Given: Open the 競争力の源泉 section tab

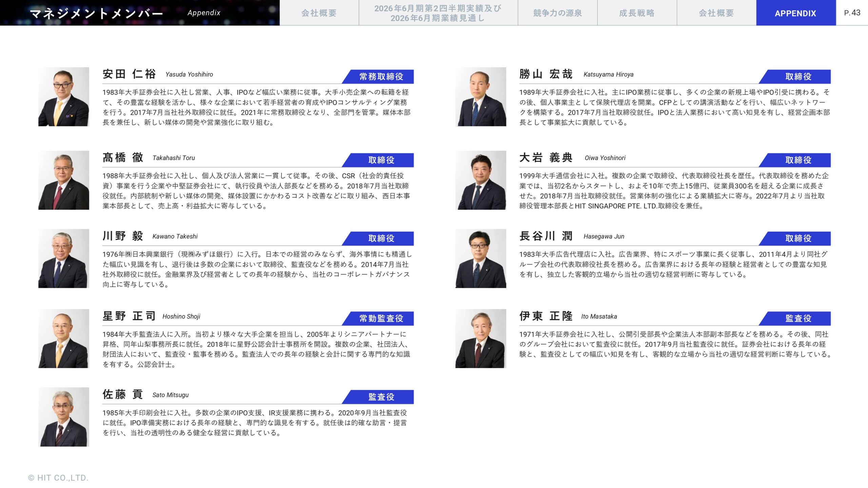Looking at the screenshot, I should (x=557, y=13).
